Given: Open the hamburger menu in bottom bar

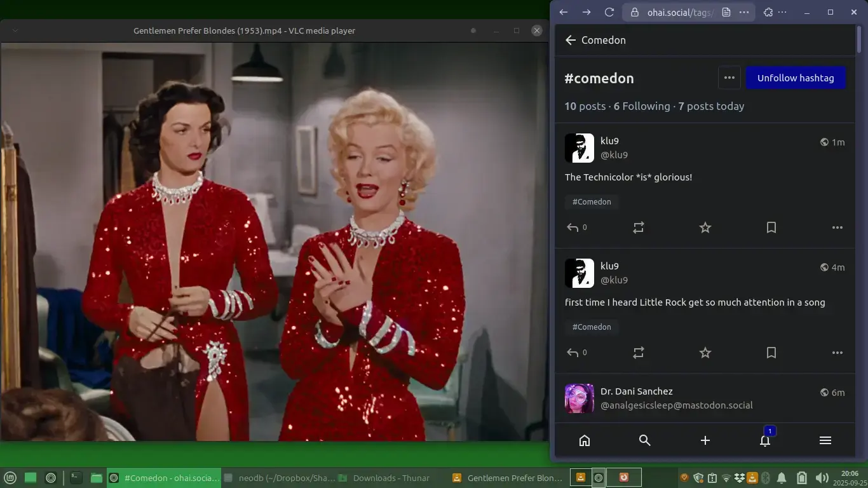Looking at the screenshot, I should click(x=825, y=441).
